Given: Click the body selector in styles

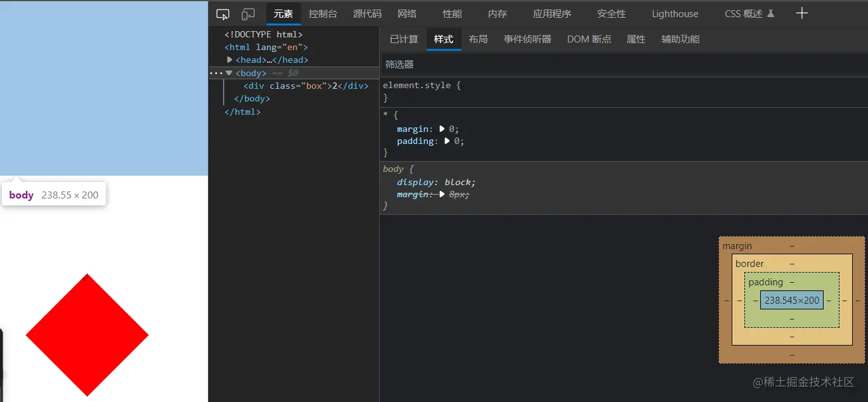Looking at the screenshot, I should (393, 169).
